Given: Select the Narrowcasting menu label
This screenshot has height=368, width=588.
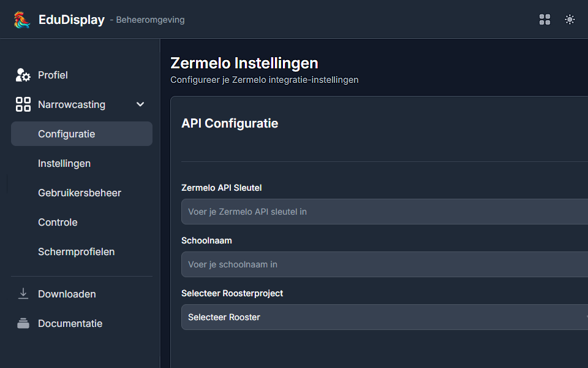Looking at the screenshot, I should 72,104.
